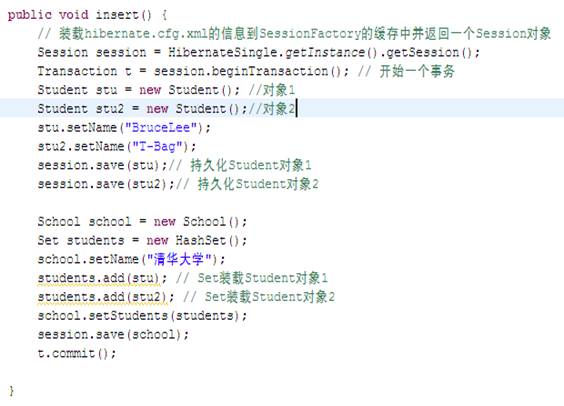The image size is (564, 406).
Task: Click the insert method name
Action: pyautogui.click(x=118, y=15)
